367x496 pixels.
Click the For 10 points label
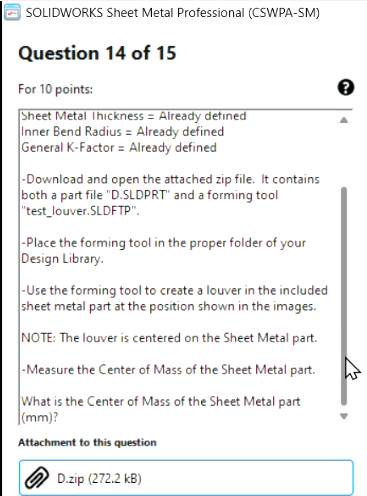(56, 89)
